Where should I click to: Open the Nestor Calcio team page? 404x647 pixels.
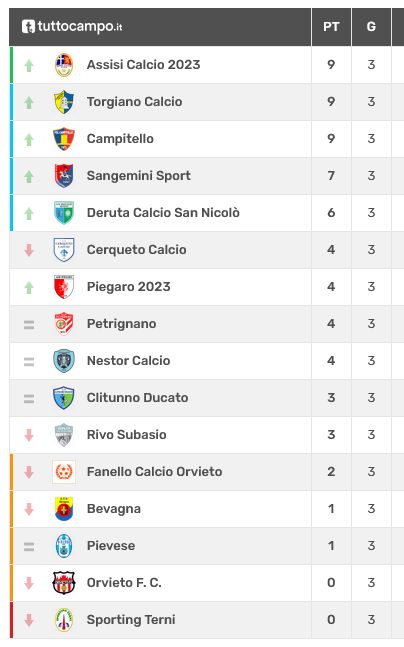pos(128,361)
